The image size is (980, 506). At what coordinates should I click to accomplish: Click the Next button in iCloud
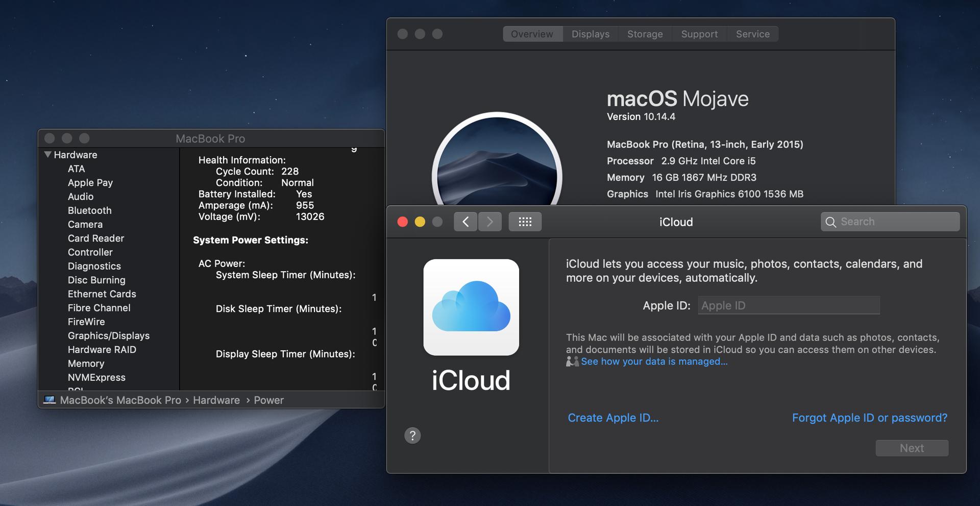[912, 448]
